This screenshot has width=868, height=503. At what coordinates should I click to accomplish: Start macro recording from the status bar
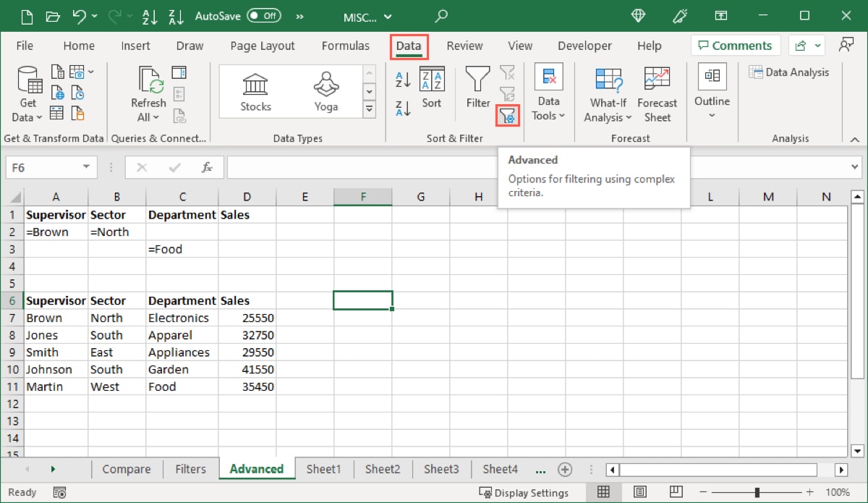pos(59,492)
